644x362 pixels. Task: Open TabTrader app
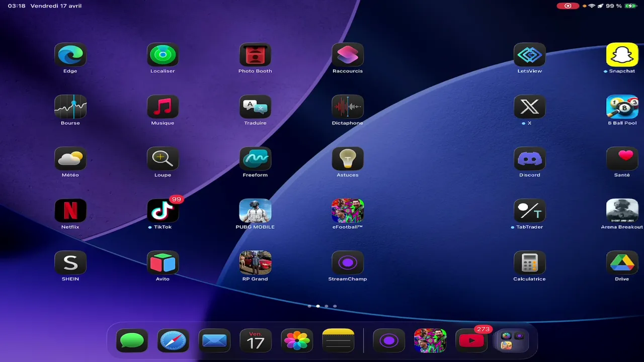tap(529, 211)
